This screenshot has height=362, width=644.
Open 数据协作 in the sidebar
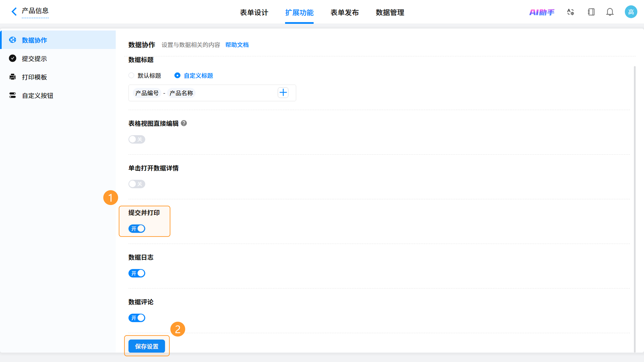pyautogui.click(x=58, y=40)
